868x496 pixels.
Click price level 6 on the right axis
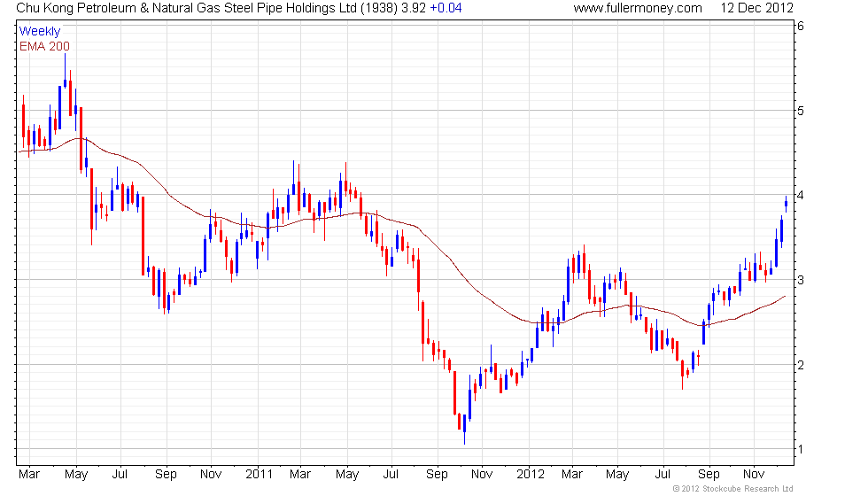[800, 26]
